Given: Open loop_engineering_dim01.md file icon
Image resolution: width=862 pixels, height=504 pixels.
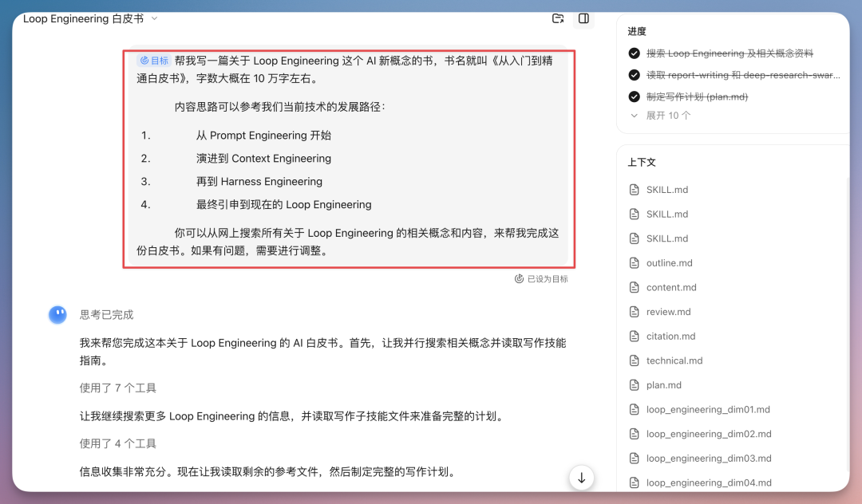Looking at the screenshot, I should coord(634,410).
